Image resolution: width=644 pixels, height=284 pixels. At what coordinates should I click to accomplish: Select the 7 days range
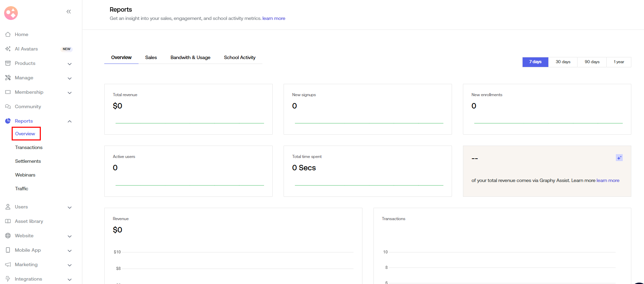coord(535,62)
